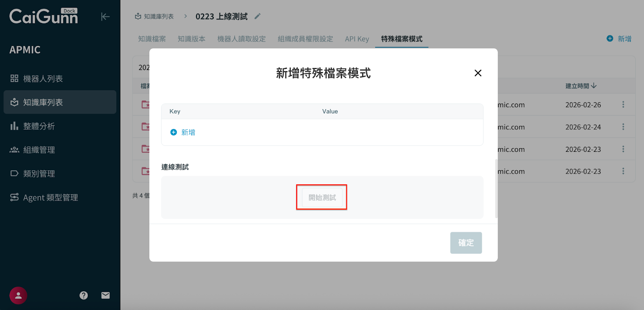Open the 機器人讀取設定 tab

tap(242, 39)
